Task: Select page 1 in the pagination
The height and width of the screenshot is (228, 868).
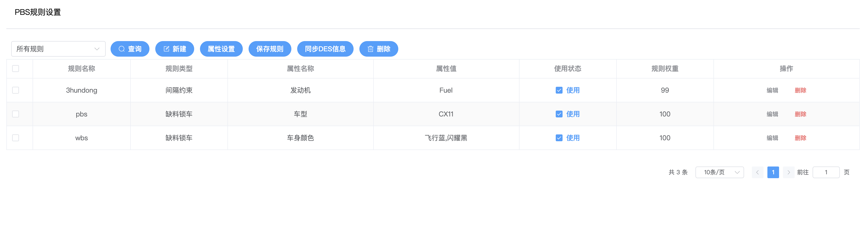Action: [773, 172]
